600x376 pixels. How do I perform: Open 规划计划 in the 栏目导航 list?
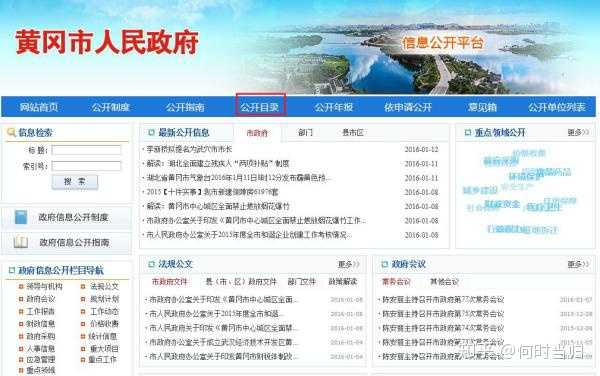[x=104, y=299]
